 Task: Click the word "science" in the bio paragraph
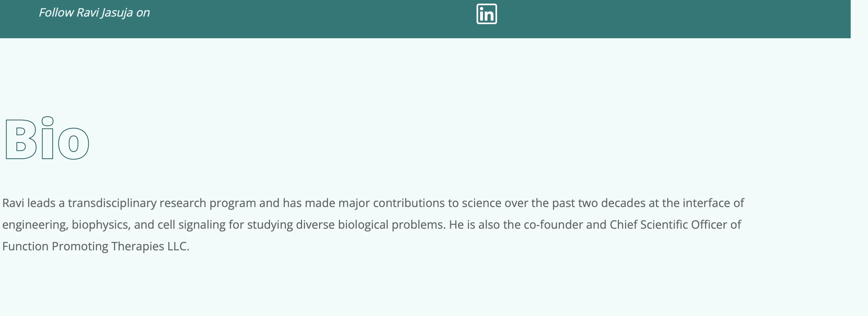click(x=481, y=203)
